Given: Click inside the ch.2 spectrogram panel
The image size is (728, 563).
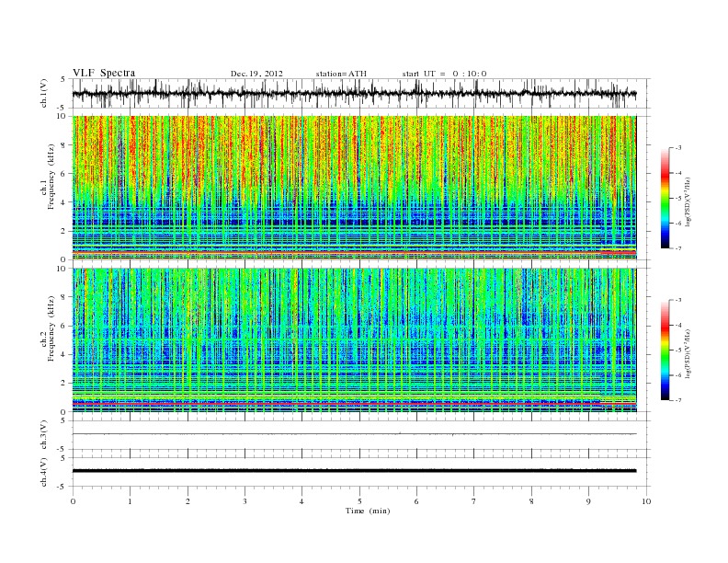Looking at the screenshot, I should click(354, 340).
